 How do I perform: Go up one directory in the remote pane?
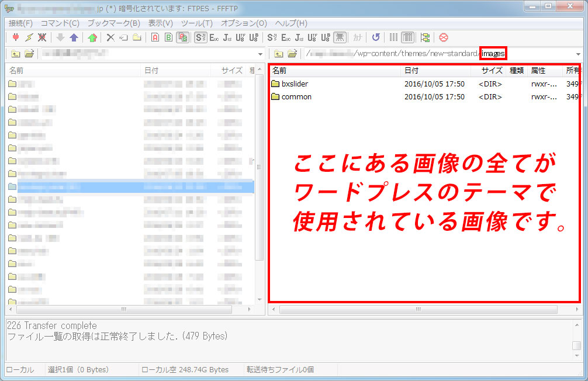278,53
